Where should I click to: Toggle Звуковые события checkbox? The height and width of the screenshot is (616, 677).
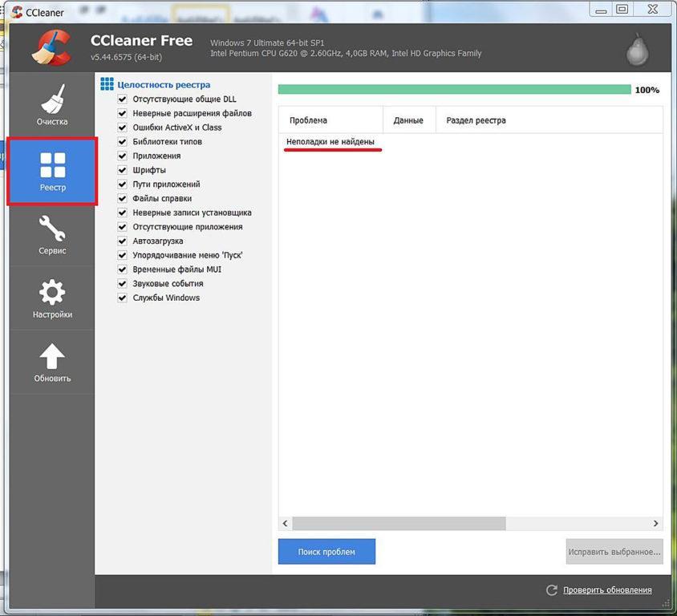122,284
